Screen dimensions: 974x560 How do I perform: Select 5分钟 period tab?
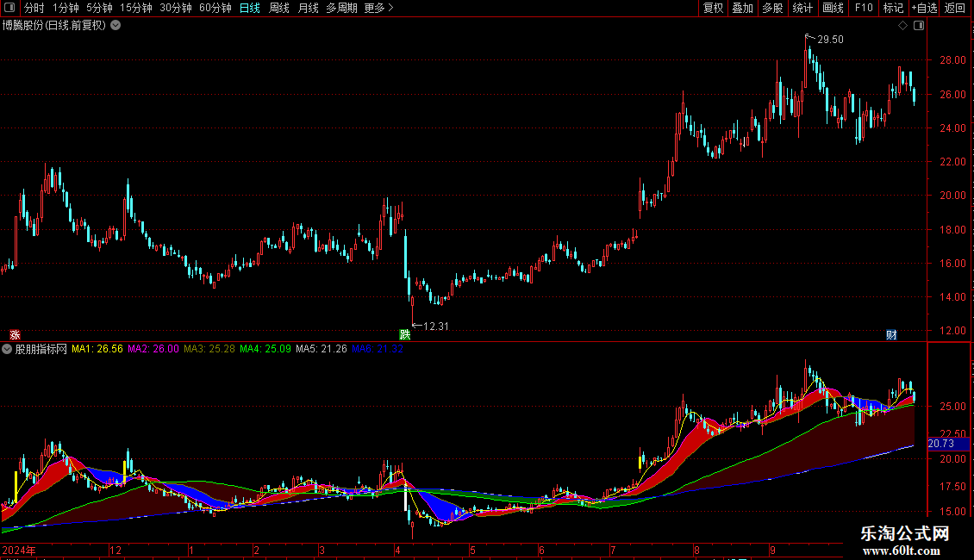(99, 8)
